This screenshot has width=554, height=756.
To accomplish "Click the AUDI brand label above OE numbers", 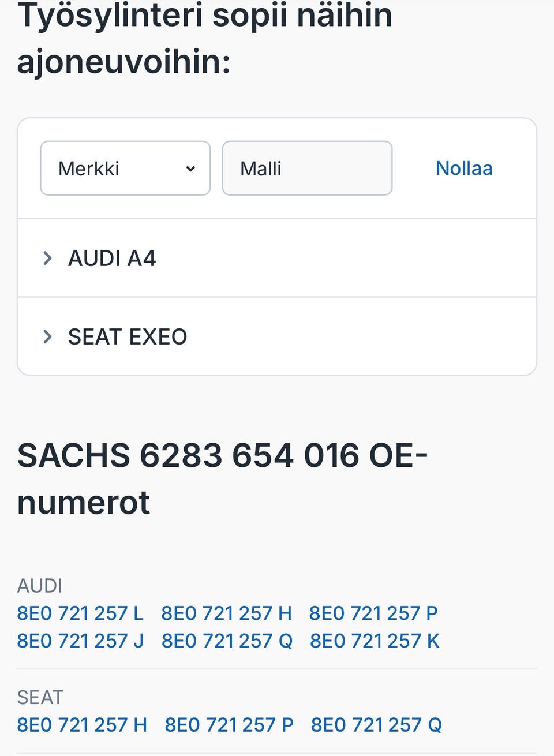I will click(x=39, y=586).
